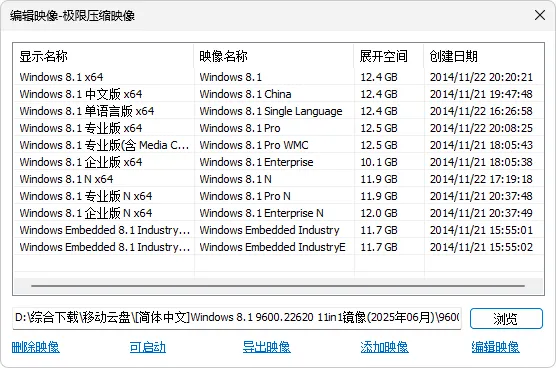This screenshot has width=556, height=368.
Task: Open the 删除映像 link
Action: (35, 347)
